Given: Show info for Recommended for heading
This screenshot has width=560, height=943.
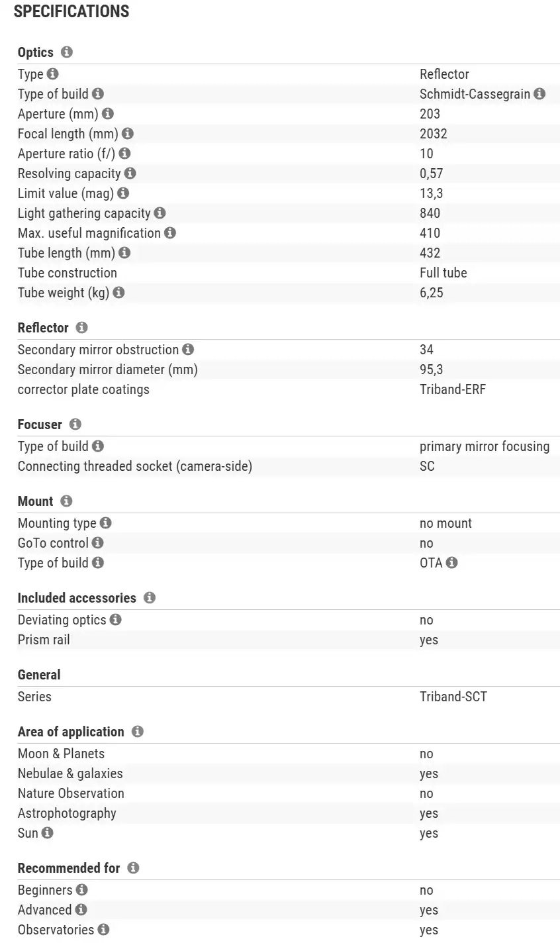Looking at the screenshot, I should (133, 868).
